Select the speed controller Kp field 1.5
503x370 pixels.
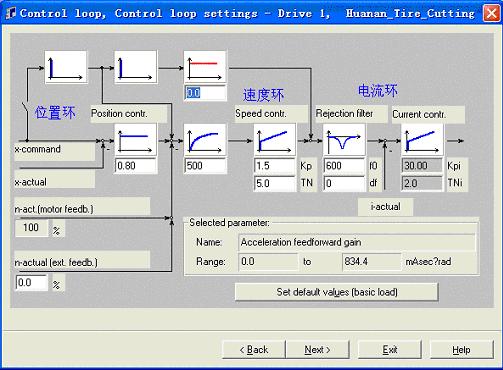pyautogui.click(x=275, y=166)
